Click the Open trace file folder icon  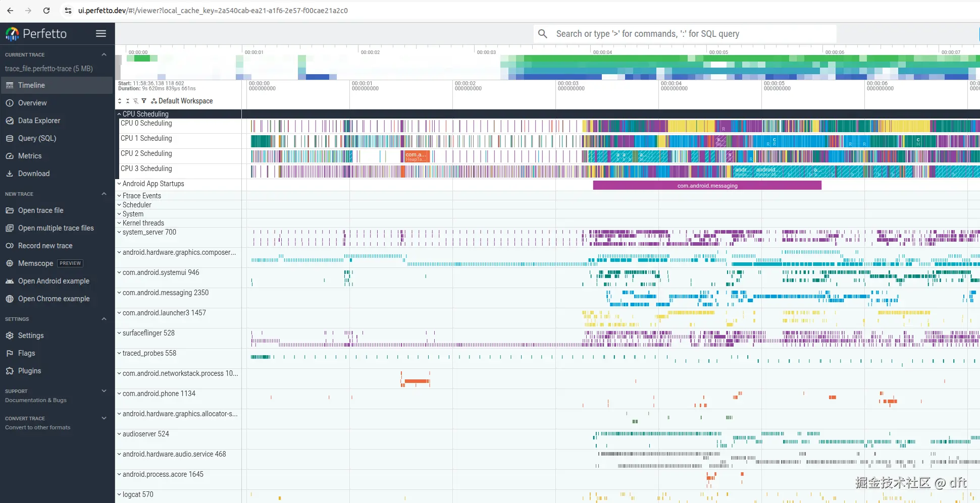click(10, 210)
